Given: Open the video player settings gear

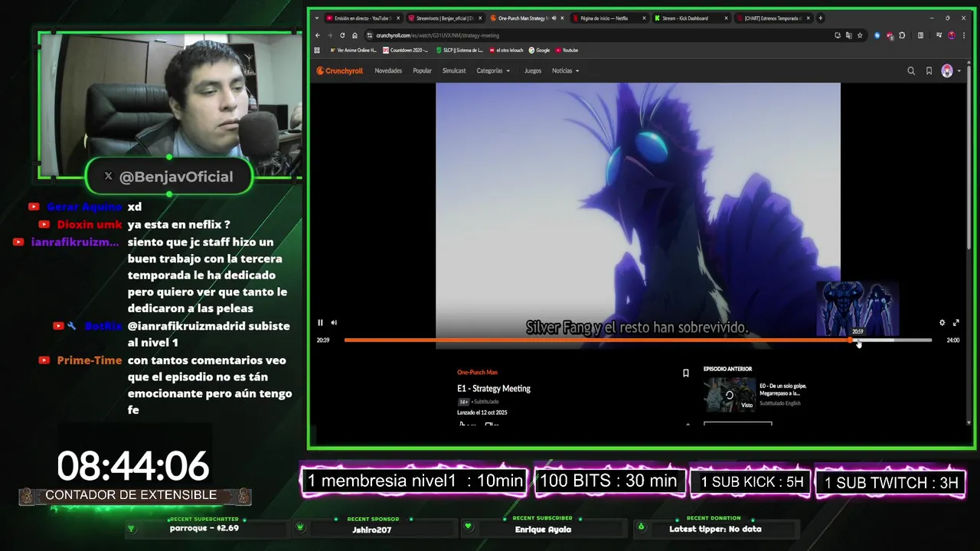Looking at the screenshot, I should tap(942, 323).
